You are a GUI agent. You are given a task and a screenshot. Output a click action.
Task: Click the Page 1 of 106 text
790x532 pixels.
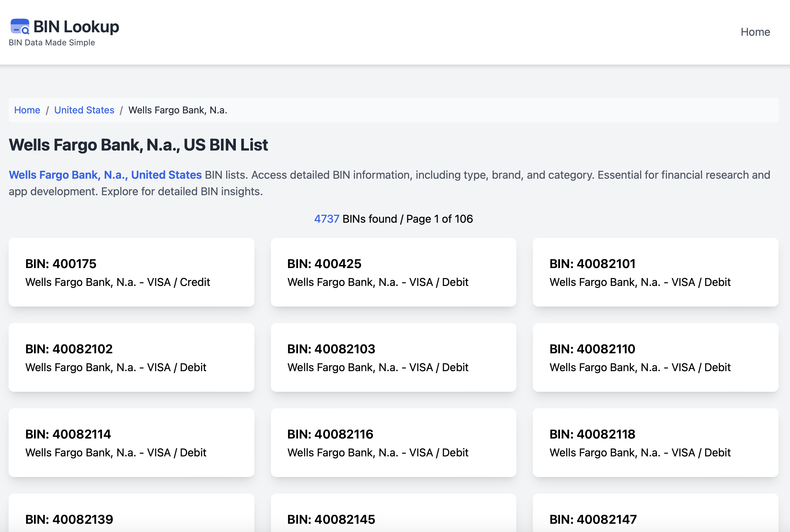click(439, 219)
